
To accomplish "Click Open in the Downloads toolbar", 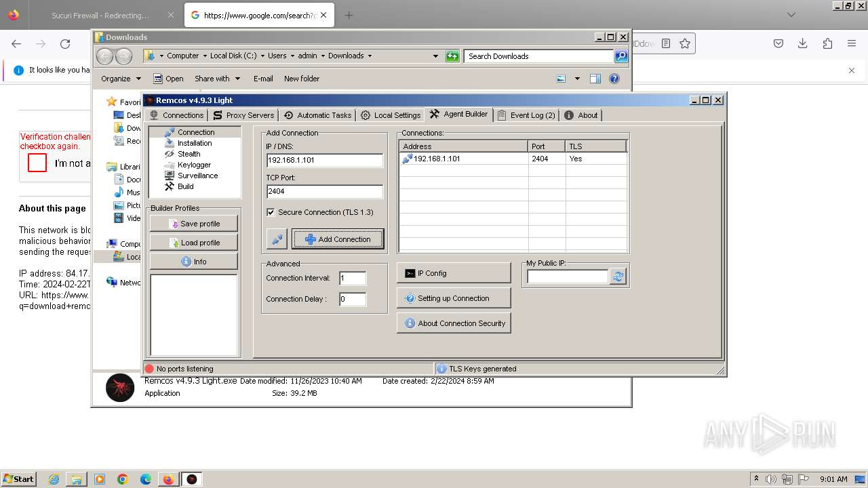I will (x=168, y=79).
